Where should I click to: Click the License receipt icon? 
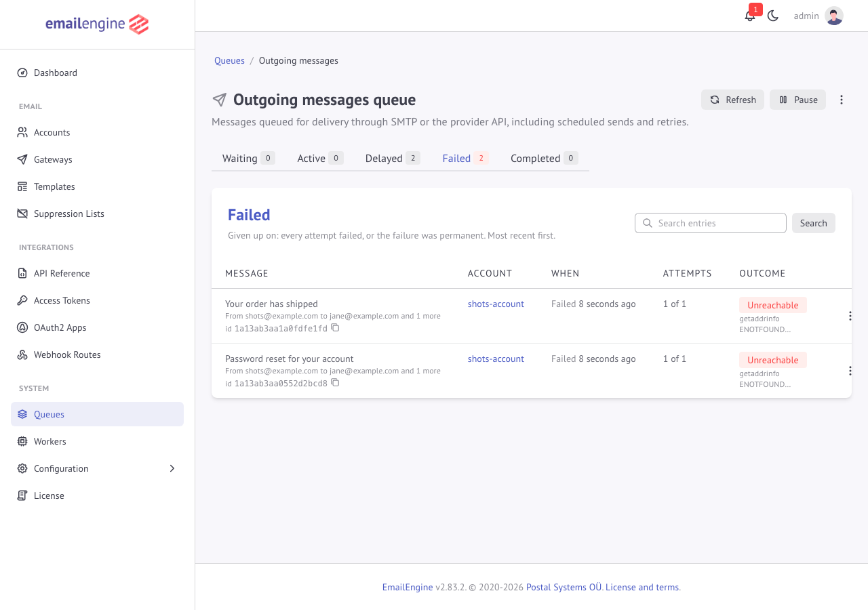22,495
